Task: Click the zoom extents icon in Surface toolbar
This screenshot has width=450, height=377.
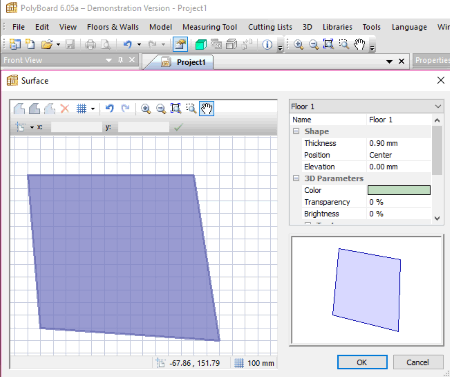Action: [x=176, y=108]
